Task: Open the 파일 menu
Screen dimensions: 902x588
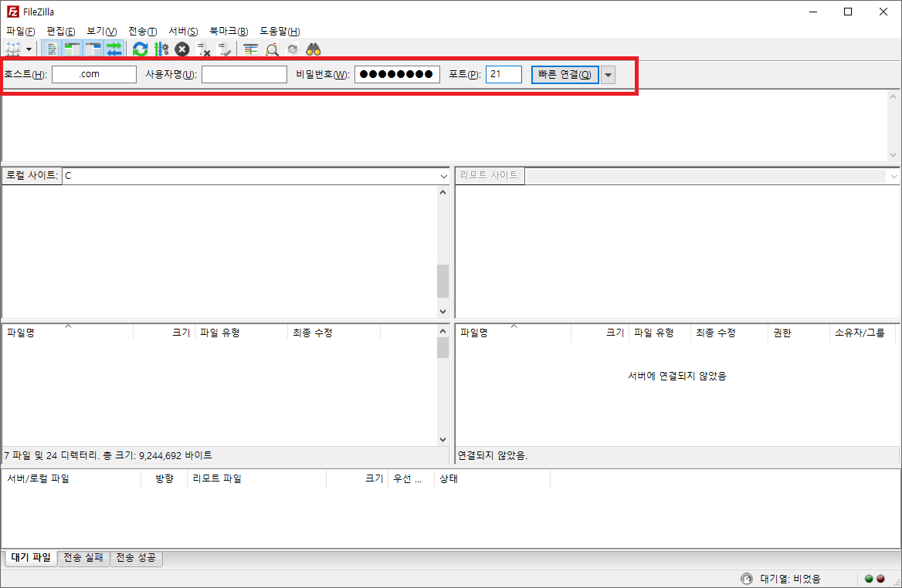Action: coord(21,31)
